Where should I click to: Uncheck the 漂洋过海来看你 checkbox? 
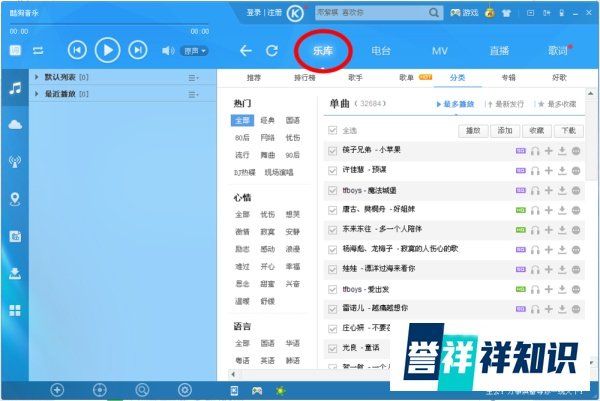[332, 270]
